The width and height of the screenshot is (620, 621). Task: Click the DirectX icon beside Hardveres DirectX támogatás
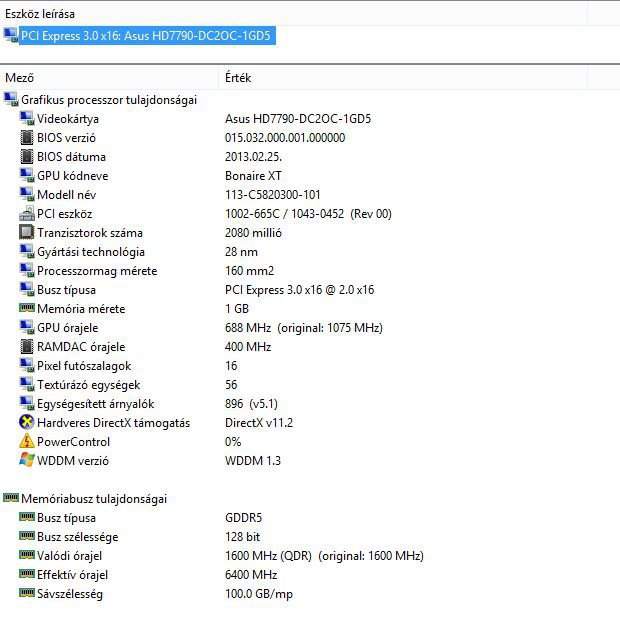(x=27, y=422)
